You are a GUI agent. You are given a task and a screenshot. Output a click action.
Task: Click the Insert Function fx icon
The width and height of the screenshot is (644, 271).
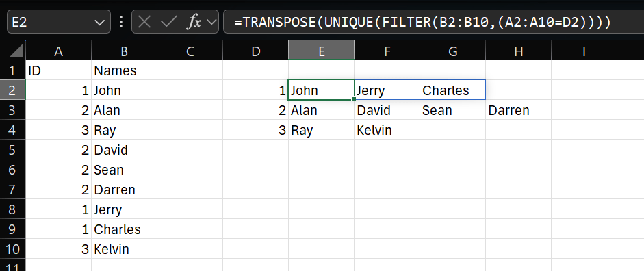click(x=194, y=22)
